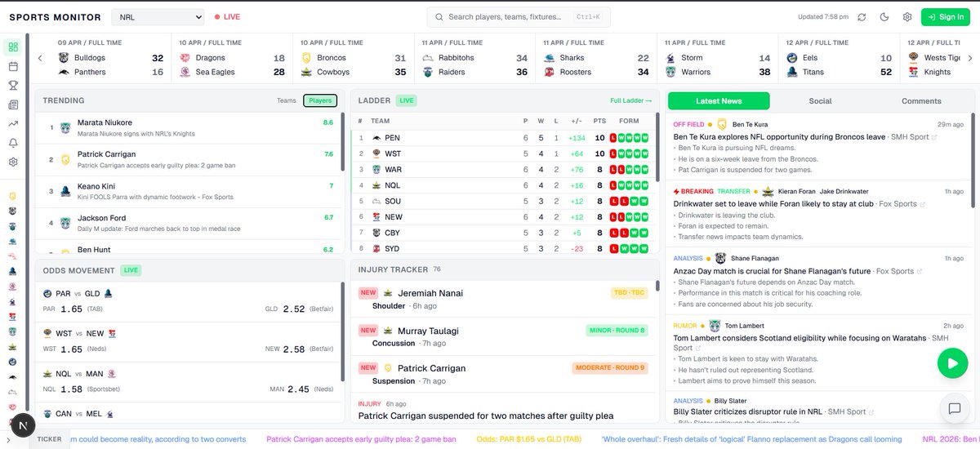Open the Dragons vs Sea Eagles score card
This screenshot has width=980, height=449.
click(x=232, y=58)
